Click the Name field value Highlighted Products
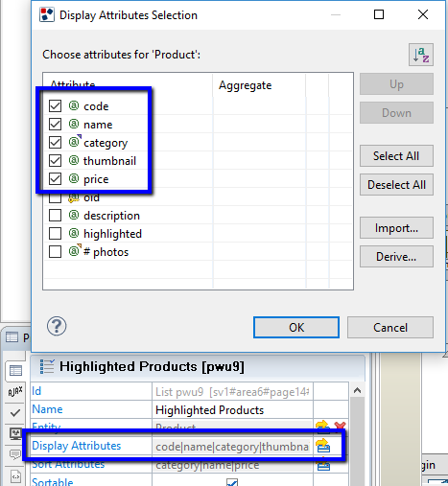 click(x=210, y=410)
